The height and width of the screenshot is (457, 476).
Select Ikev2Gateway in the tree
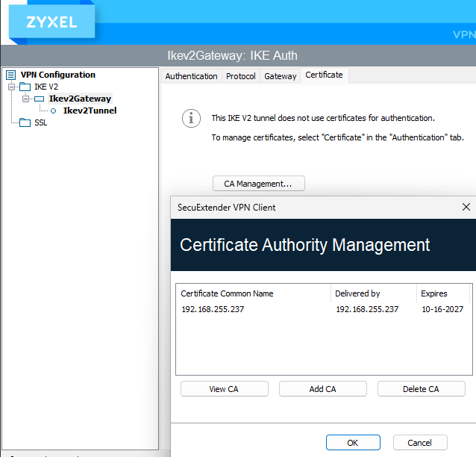80,99
